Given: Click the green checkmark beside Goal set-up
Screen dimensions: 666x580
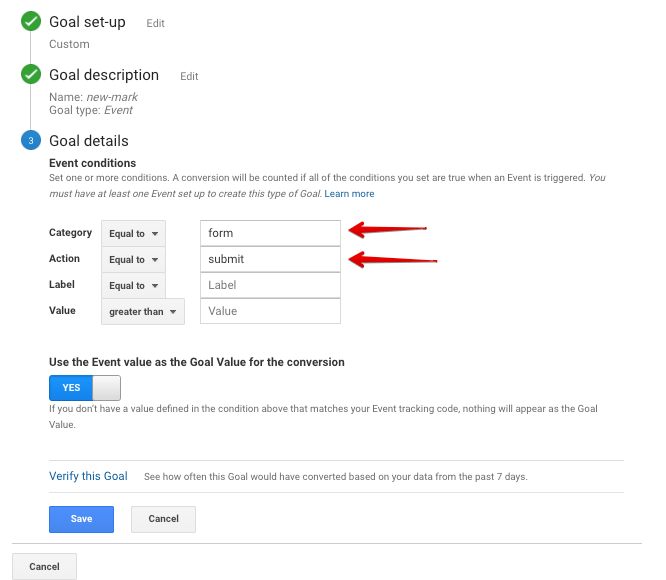Looking at the screenshot, I should point(31,21).
